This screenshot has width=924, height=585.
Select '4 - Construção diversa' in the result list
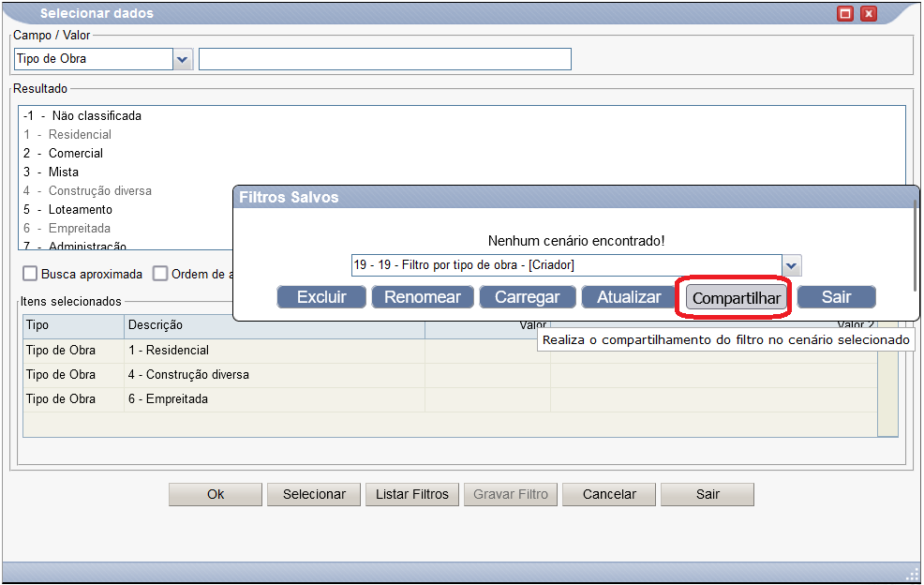pyautogui.click(x=87, y=191)
